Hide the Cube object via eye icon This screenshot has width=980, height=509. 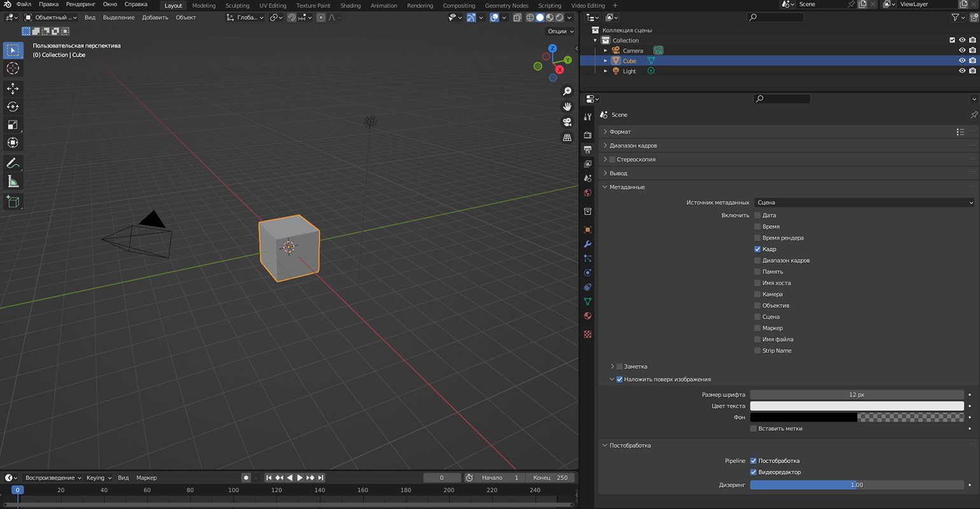coord(962,61)
